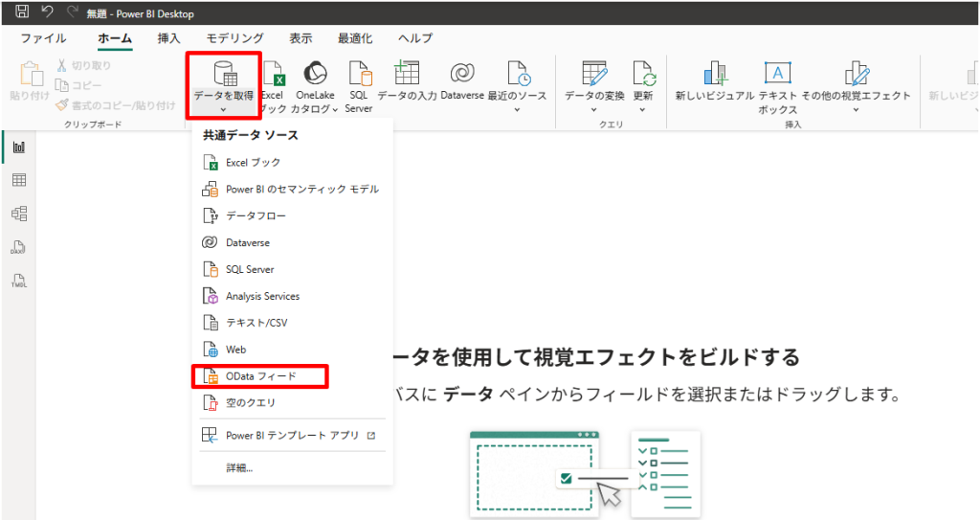Expand the 最近のソース dropdown
The image size is (980, 520).
pyautogui.click(x=517, y=109)
